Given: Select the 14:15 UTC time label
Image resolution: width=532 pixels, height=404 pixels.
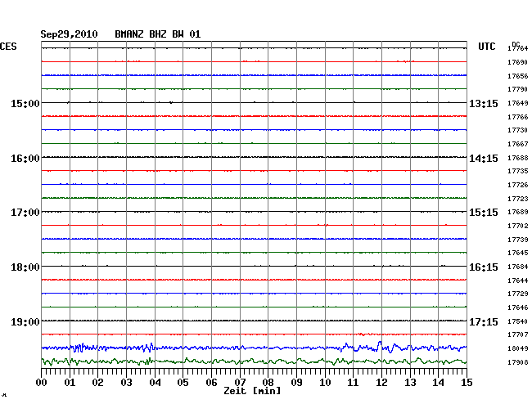Looking at the screenshot, I should (x=484, y=159).
